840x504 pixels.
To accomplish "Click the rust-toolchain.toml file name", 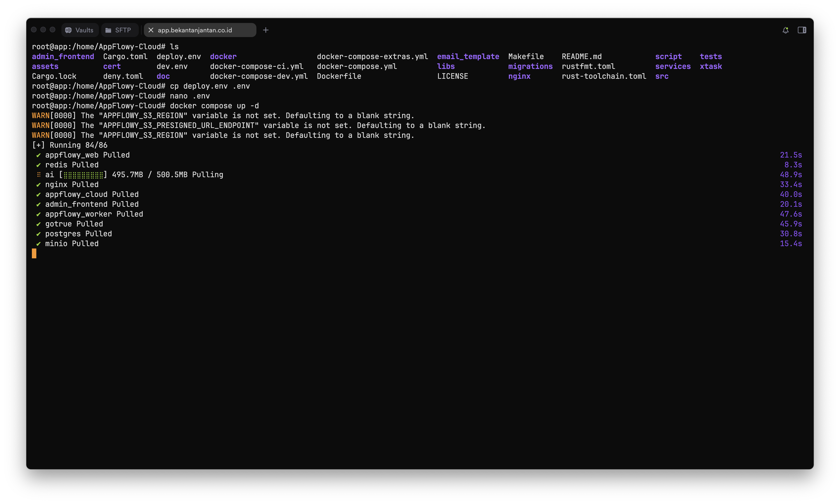I will pos(604,76).
